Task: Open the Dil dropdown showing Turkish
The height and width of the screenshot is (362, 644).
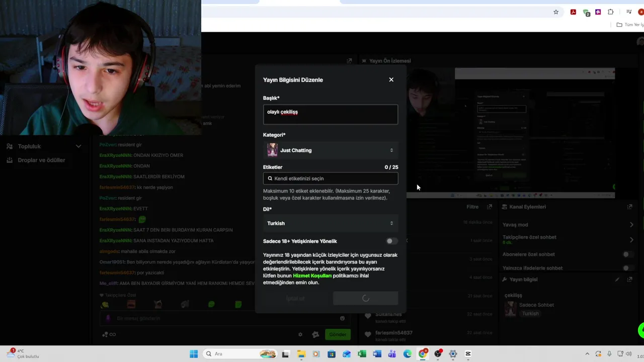Action: click(330, 223)
